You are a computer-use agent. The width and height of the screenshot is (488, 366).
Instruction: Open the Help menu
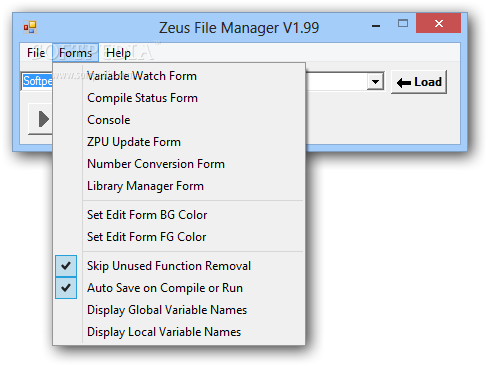(x=118, y=53)
